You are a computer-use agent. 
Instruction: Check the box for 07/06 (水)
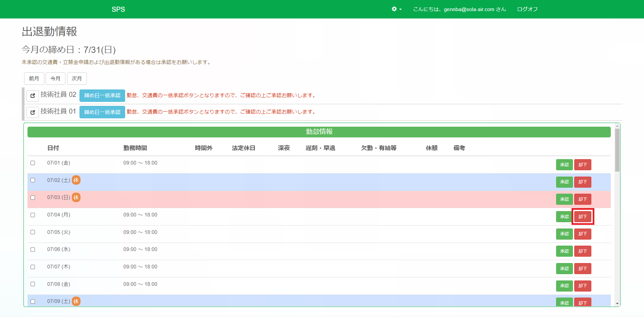tap(33, 249)
